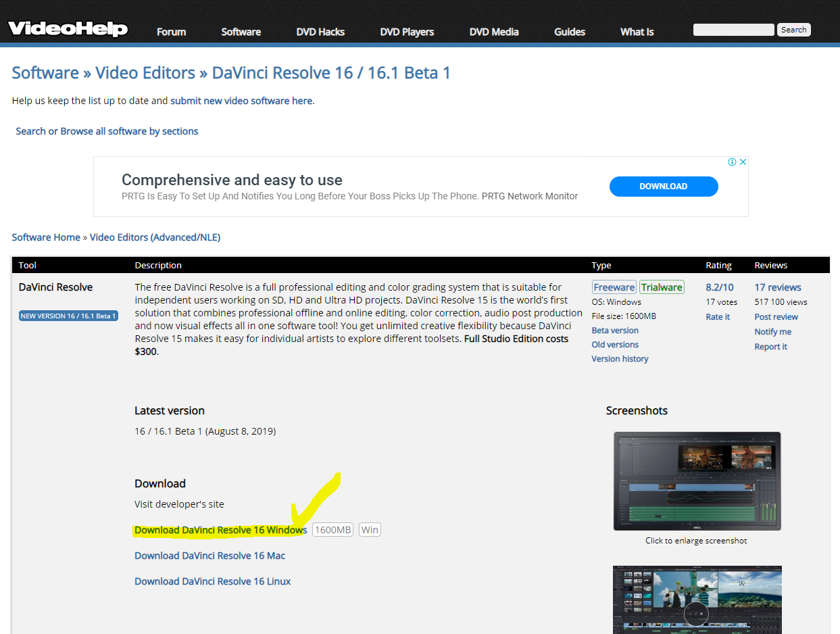Open DVD Players menu item
The image size is (840, 634).
(x=407, y=32)
